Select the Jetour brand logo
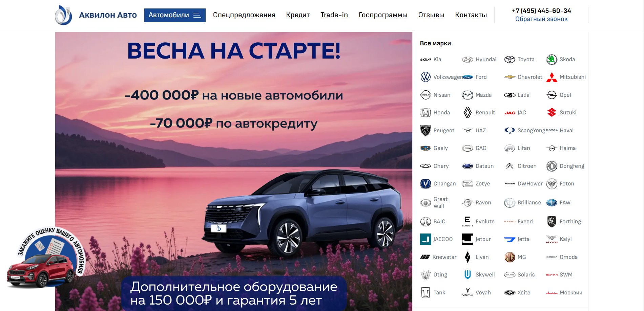Viewport: 644px width, 311px height. point(468,239)
